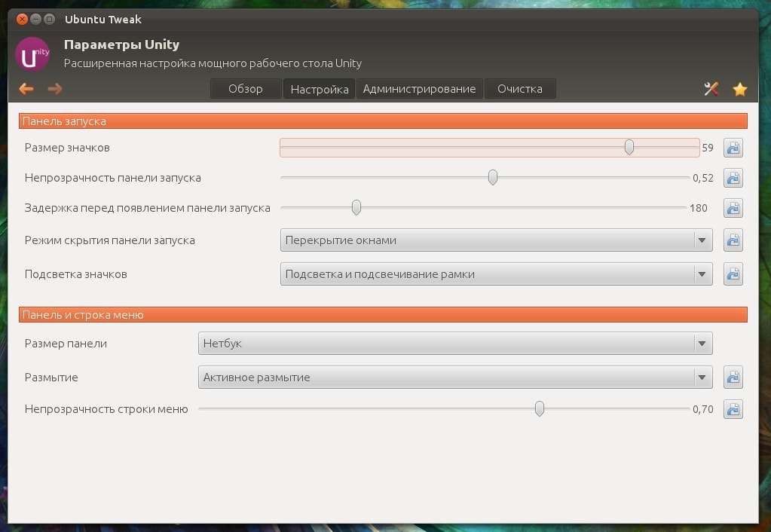The height and width of the screenshot is (532, 771).
Task: Click the 'Ubuntu Tweak' window title
Action: 103,19
